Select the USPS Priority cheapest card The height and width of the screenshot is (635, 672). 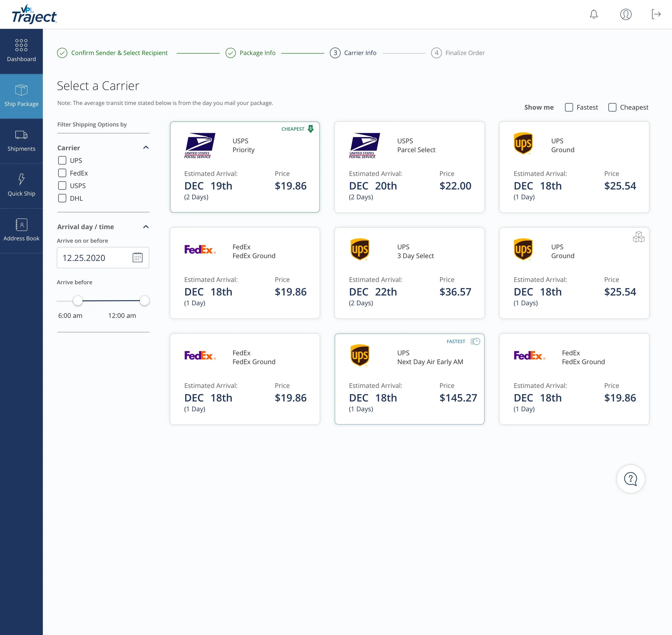245,167
